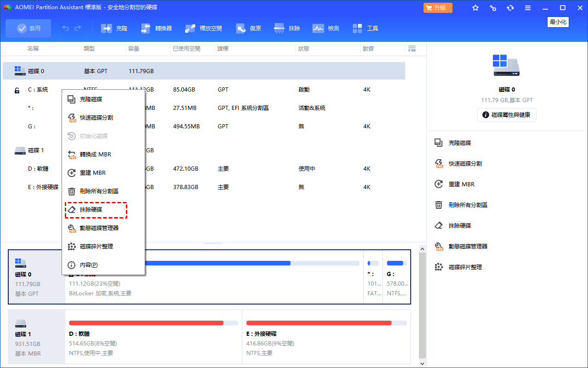The width and height of the screenshot is (588, 368).
Task: Click 重建 MBR link in right panel
Action: click(x=462, y=184)
